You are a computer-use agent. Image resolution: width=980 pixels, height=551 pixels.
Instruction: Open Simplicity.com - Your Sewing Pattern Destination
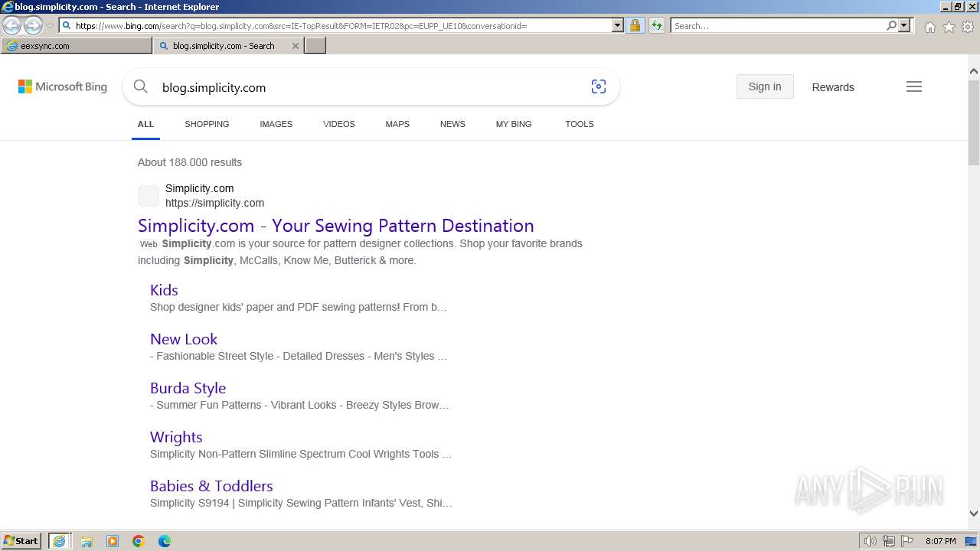(336, 226)
